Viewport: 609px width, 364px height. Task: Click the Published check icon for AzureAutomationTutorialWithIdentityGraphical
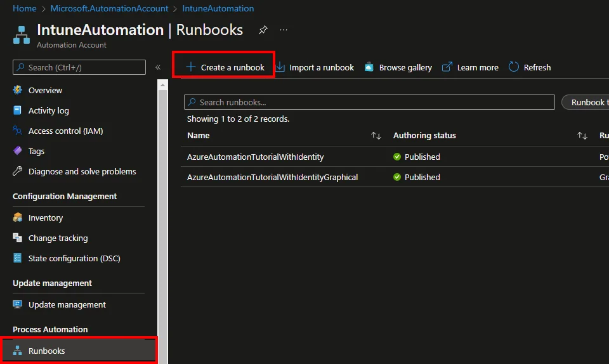click(x=397, y=177)
